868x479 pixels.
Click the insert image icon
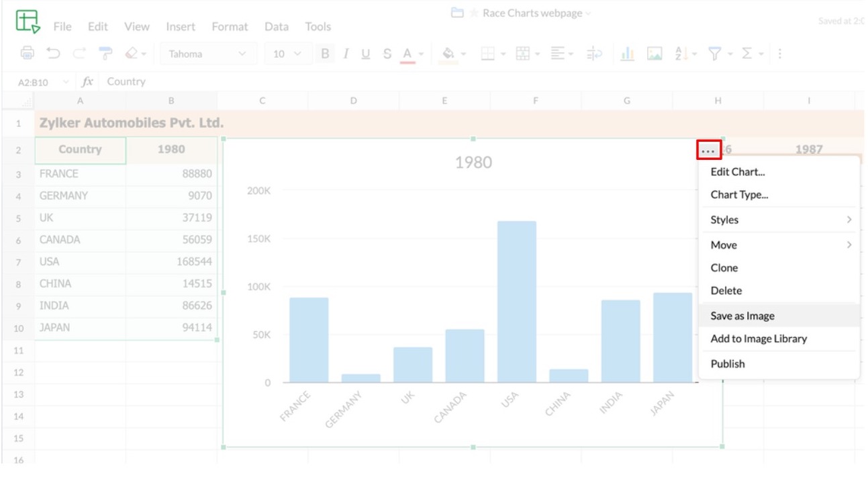(x=653, y=54)
